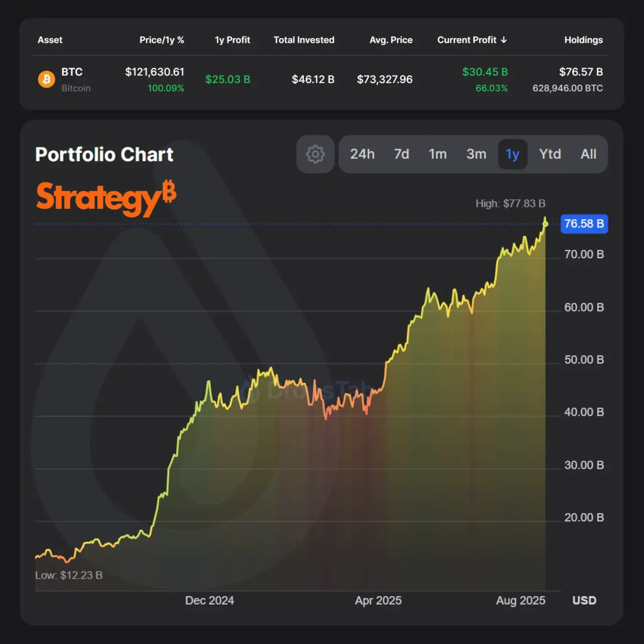Choose the Ytd chart range

pos(550,154)
